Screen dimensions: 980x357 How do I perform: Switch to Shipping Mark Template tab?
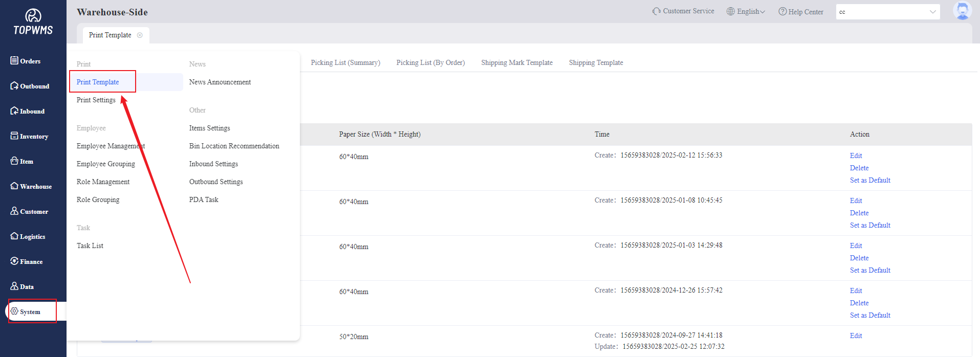pos(516,63)
